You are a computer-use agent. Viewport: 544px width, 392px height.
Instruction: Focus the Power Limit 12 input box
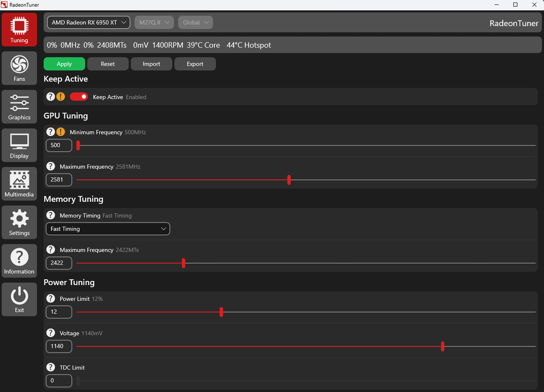click(59, 311)
